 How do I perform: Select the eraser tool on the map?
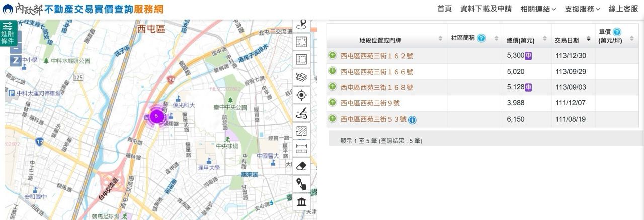301,166
